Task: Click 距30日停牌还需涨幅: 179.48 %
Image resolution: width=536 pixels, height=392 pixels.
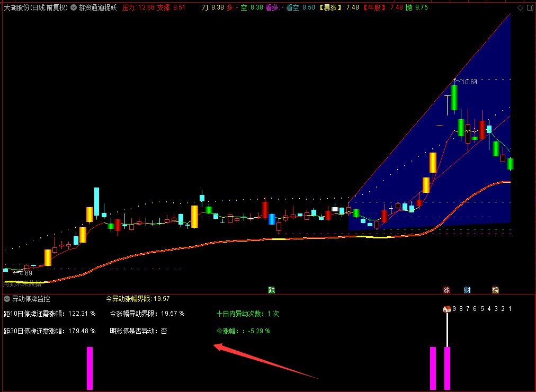Action: coord(50,331)
